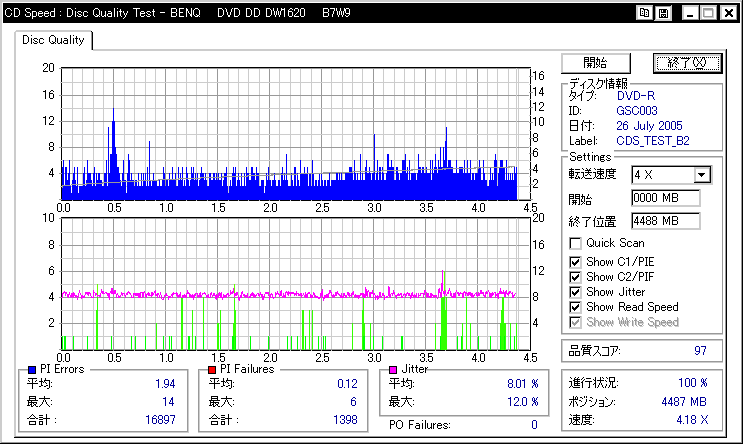Click the progress value 100 %
The width and height of the screenshot is (743, 444).
pyautogui.click(x=693, y=383)
